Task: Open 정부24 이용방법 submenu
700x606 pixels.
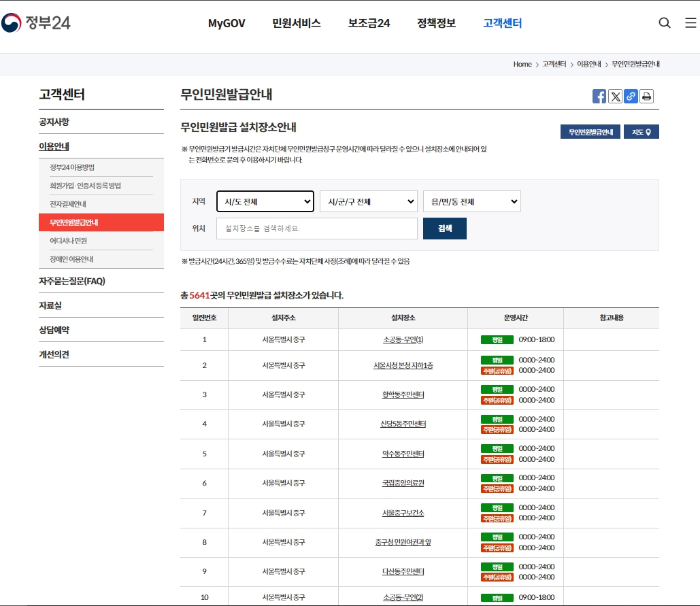Action: [72, 167]
